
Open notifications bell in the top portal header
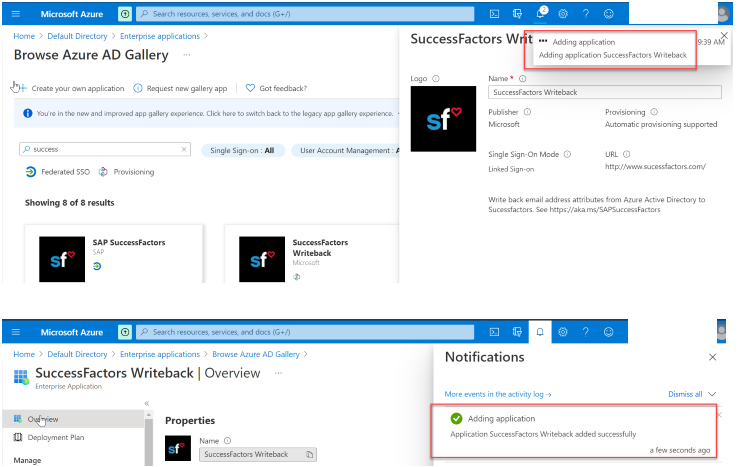click(541, 13)
